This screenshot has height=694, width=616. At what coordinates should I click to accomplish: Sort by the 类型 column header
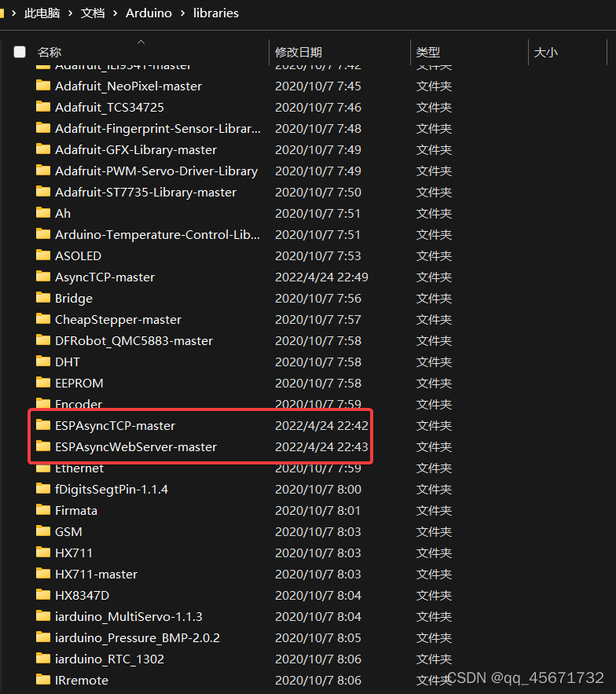coord(428,52)
